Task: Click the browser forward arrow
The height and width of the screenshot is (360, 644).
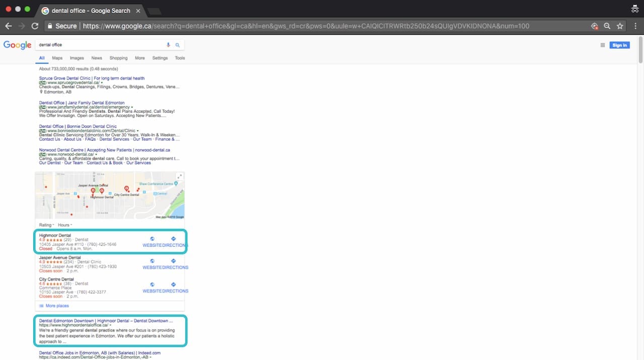Action: pos(22,26)
